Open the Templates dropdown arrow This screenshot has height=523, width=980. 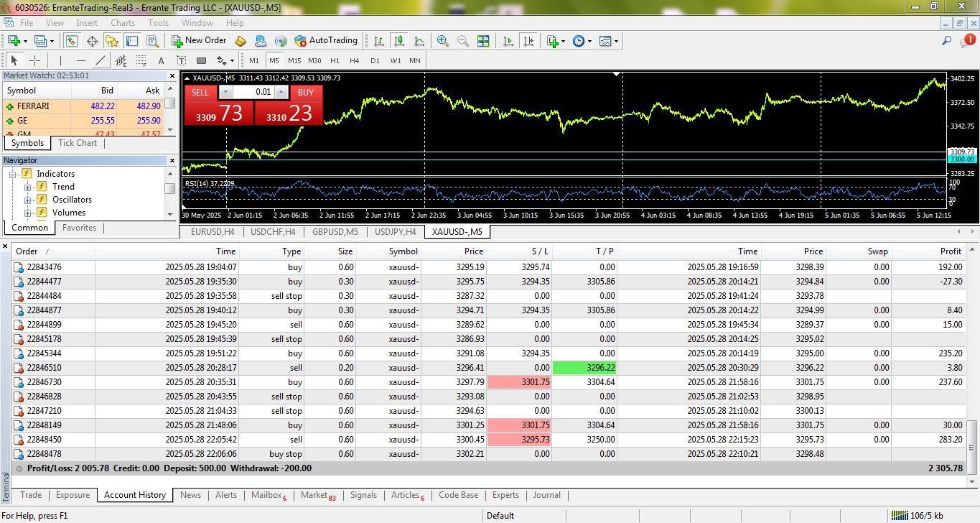pyautogui.click(x=616, y=41)
